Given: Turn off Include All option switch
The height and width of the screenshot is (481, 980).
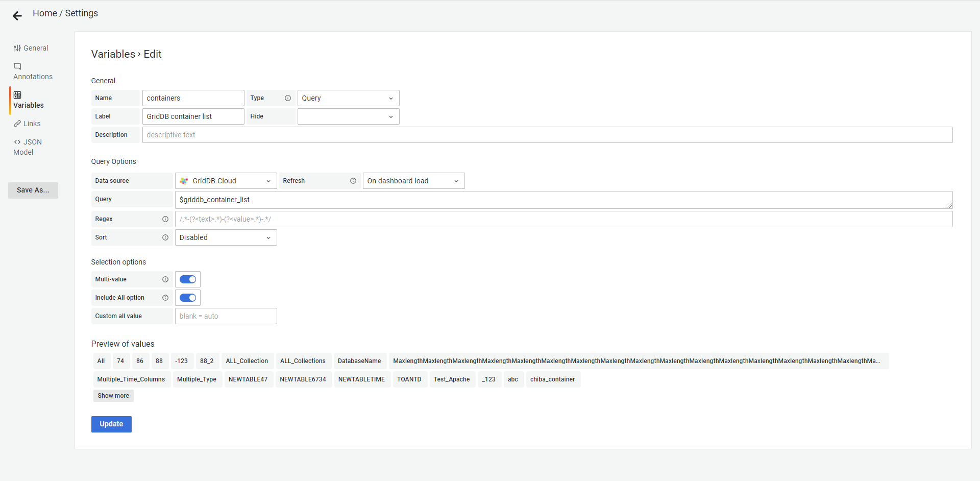Looking at the screenshot, I should pos(188,298).
